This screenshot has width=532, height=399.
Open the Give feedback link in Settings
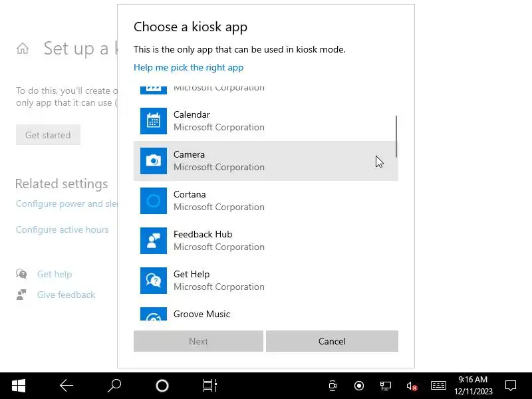[x=66, y=295]
